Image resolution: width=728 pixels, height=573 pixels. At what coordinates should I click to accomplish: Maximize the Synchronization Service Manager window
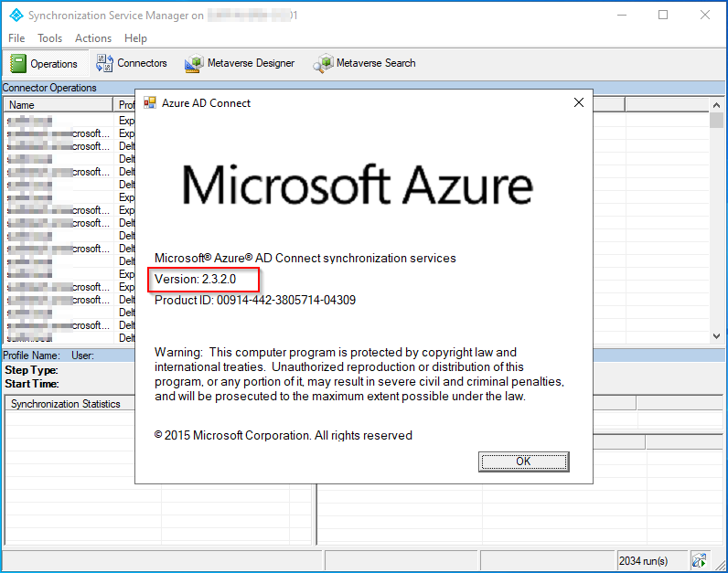point(663,15)
